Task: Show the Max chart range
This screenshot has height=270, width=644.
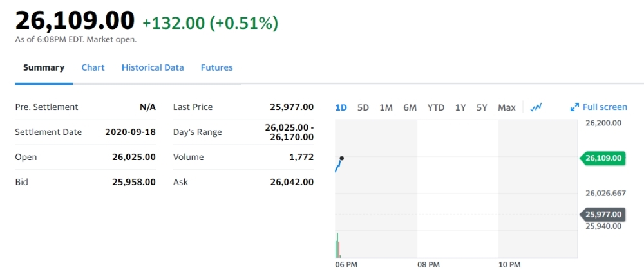Action: [506, 107]
